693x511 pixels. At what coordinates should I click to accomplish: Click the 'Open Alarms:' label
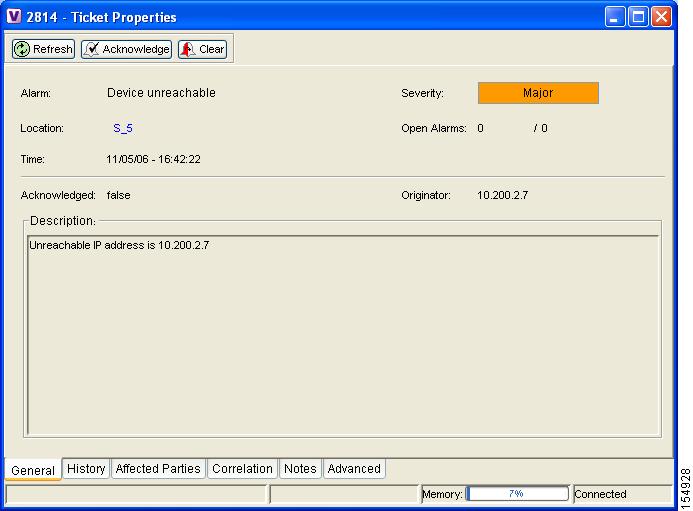coord(434,128)
